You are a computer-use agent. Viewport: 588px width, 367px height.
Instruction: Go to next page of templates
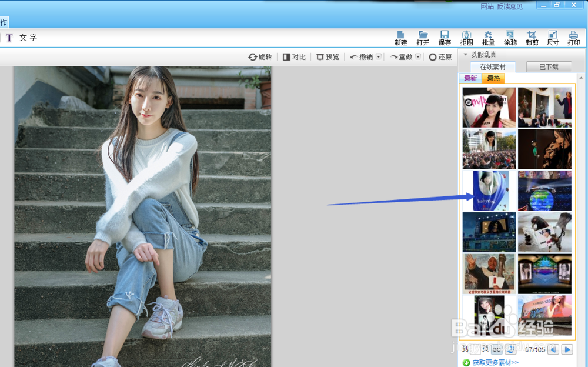[x=567, y=350]
